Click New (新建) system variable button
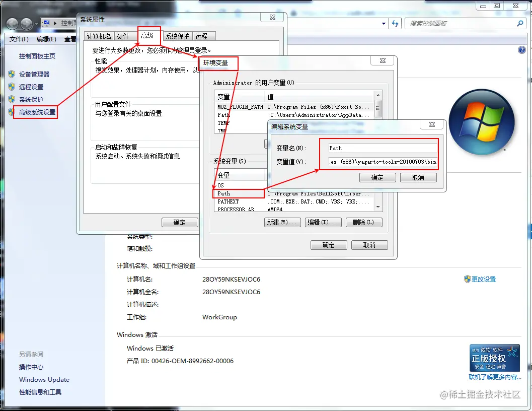This screenshot has height=411, width=532. pyautogui.click(x=282, y=222)
